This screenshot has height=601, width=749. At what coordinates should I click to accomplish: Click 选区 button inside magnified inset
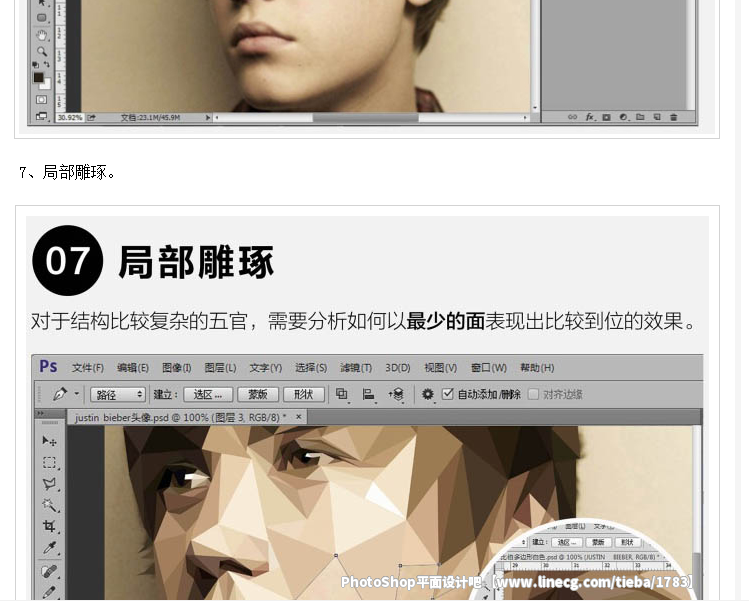(567, 542)
